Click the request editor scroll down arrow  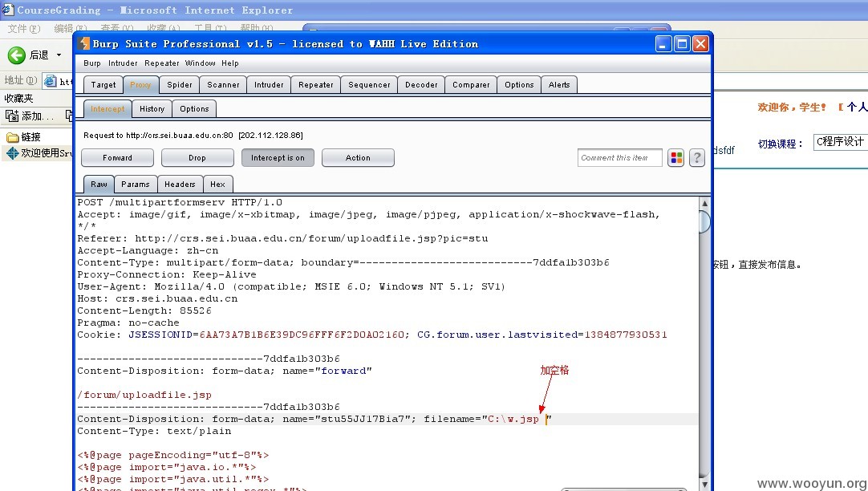tap(704, 484)
